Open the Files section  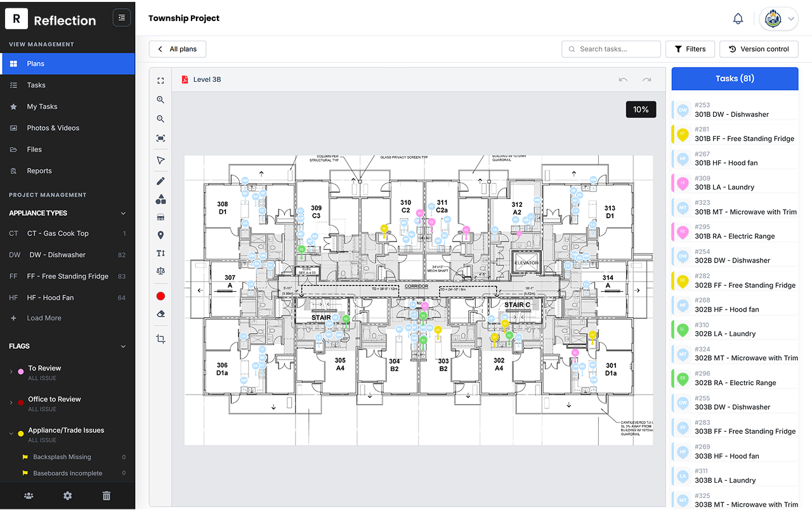[67, 150]
